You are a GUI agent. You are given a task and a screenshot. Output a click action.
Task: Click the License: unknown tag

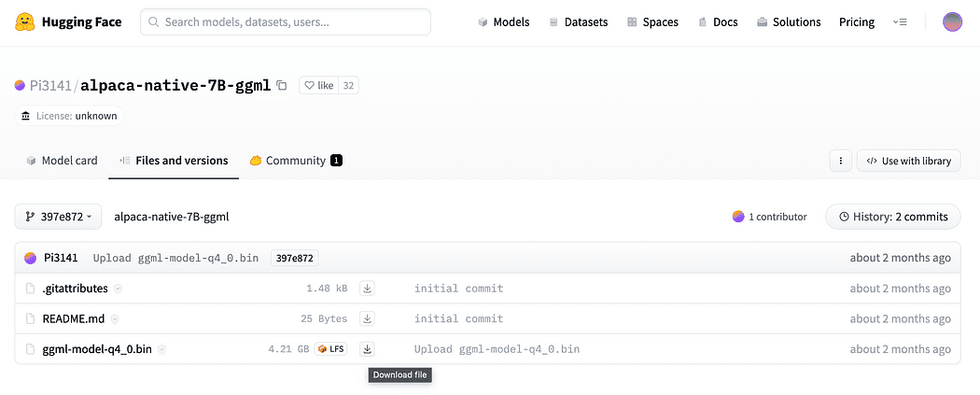[69, 116]
